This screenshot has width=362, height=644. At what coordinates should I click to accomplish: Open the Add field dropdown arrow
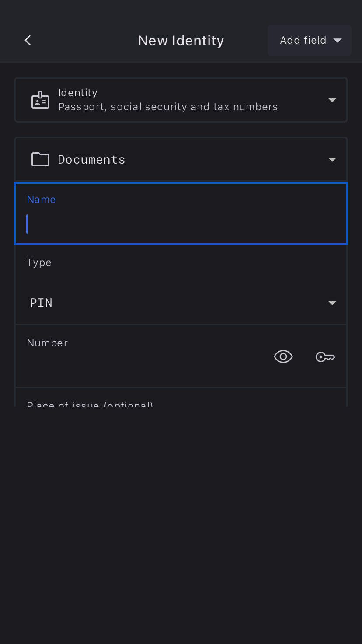[x=338, y=41]
